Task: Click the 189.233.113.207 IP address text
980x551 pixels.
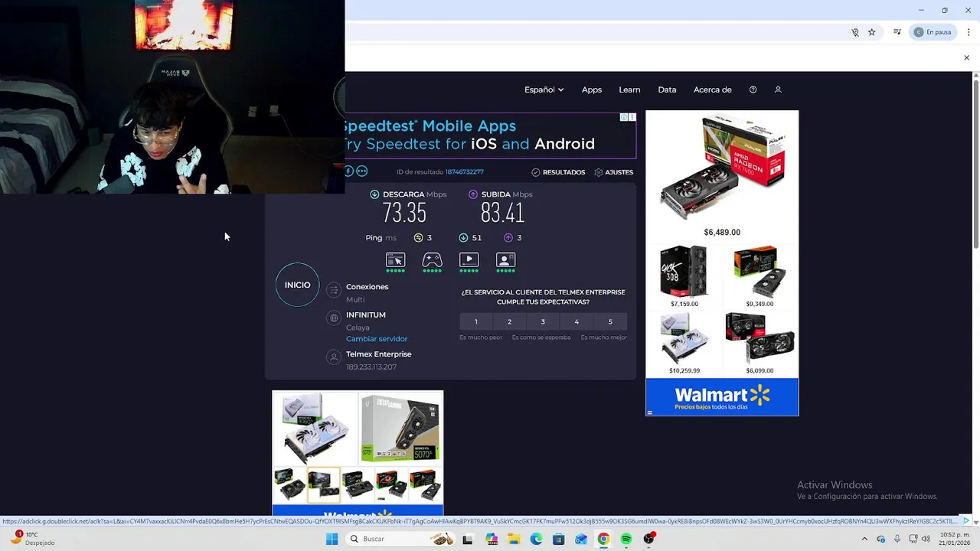Action: (371, 367)
